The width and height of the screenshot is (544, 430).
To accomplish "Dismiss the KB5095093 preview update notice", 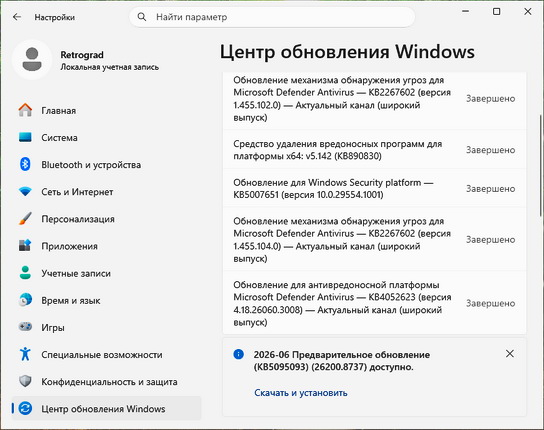I will (510, 354).
